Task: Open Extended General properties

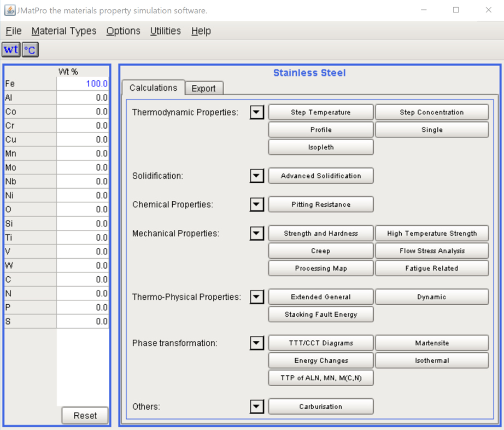Action: 321,297
